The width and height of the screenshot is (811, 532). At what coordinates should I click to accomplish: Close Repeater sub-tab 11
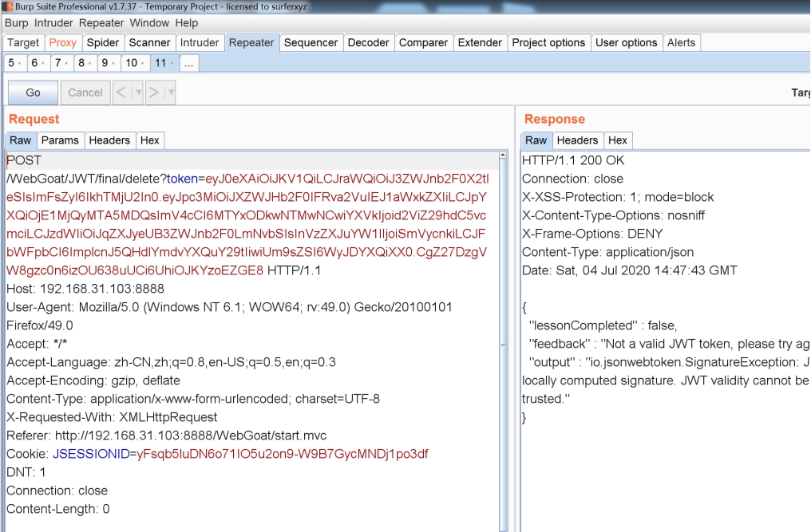tap(172, 64)
